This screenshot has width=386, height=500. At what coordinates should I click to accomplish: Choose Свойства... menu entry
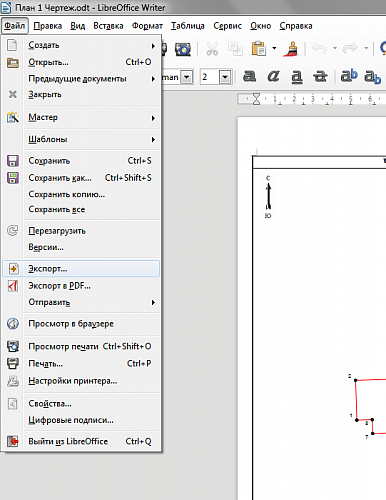[x=81, y=404]
